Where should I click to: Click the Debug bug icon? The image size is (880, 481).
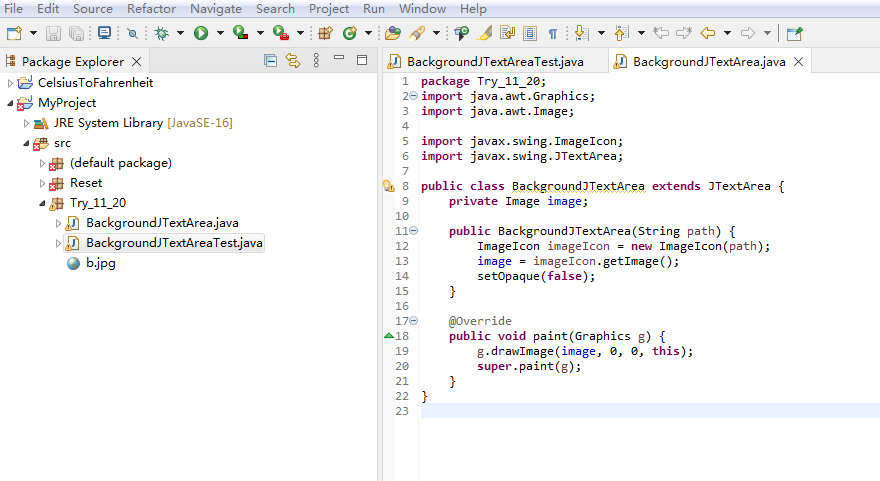[162, 33]
